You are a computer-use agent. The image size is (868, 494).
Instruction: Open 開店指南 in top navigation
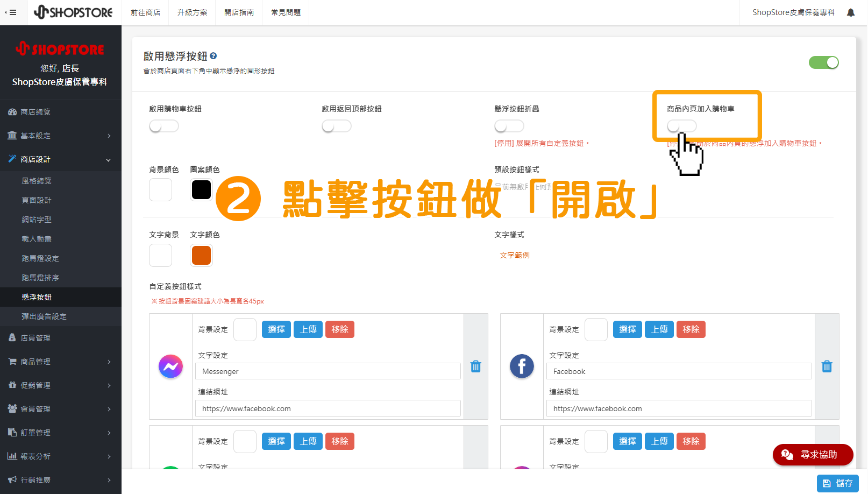point(239,12)
